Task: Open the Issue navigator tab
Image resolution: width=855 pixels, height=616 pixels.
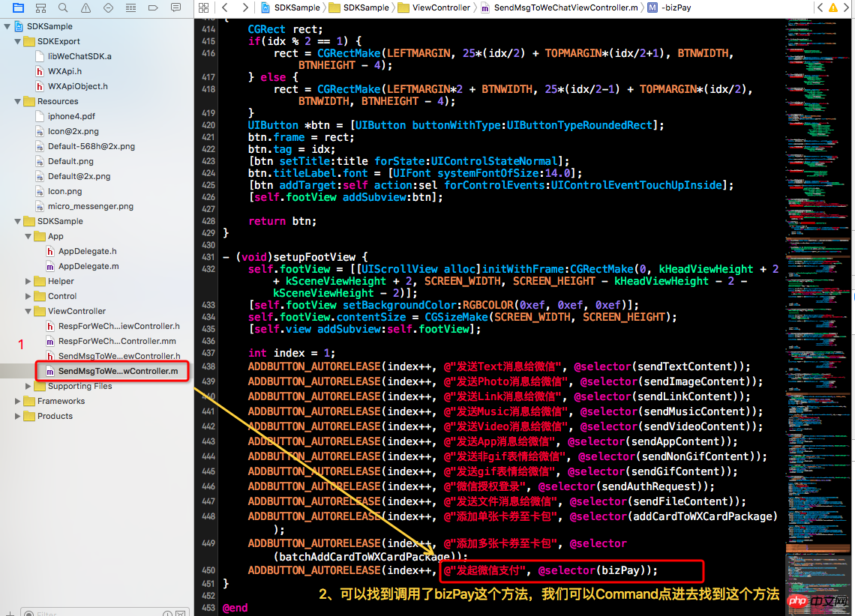Action: point(85,7)
